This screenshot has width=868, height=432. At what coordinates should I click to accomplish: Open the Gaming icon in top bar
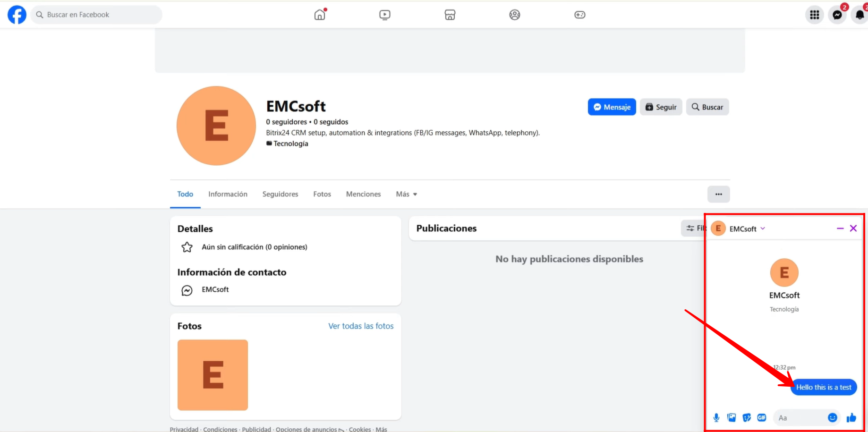click(x=579, y=15)
